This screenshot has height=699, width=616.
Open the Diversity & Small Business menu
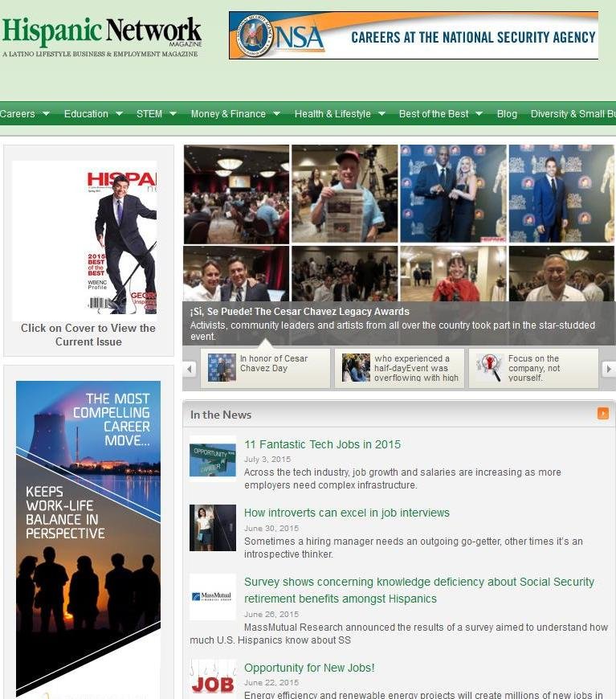click(x=573, y=113)
